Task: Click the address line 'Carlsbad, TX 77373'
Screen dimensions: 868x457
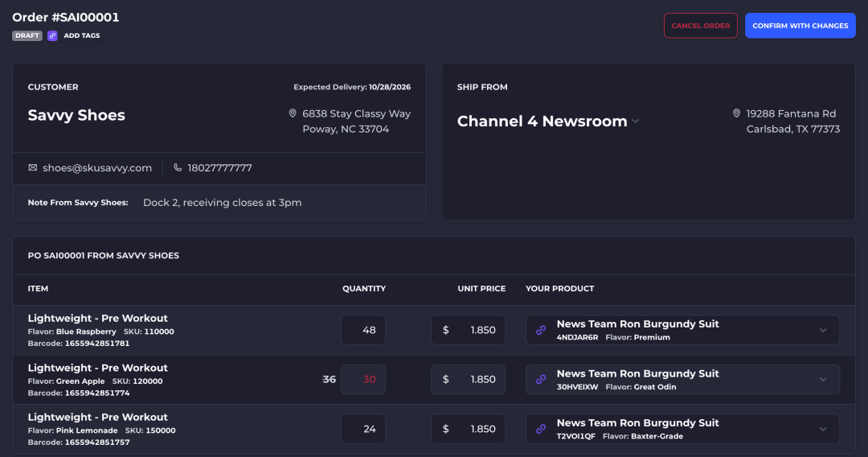Action: point(792,129)
